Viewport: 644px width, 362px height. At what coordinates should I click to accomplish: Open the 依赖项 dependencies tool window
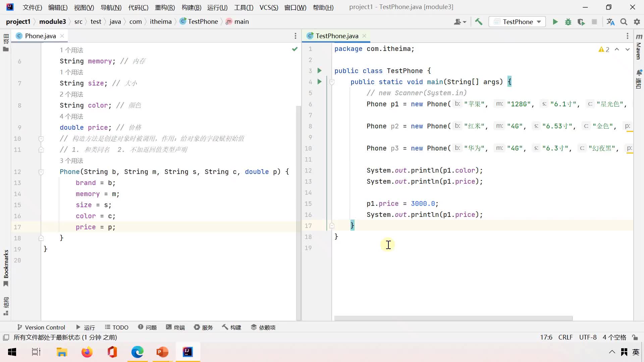263,327
